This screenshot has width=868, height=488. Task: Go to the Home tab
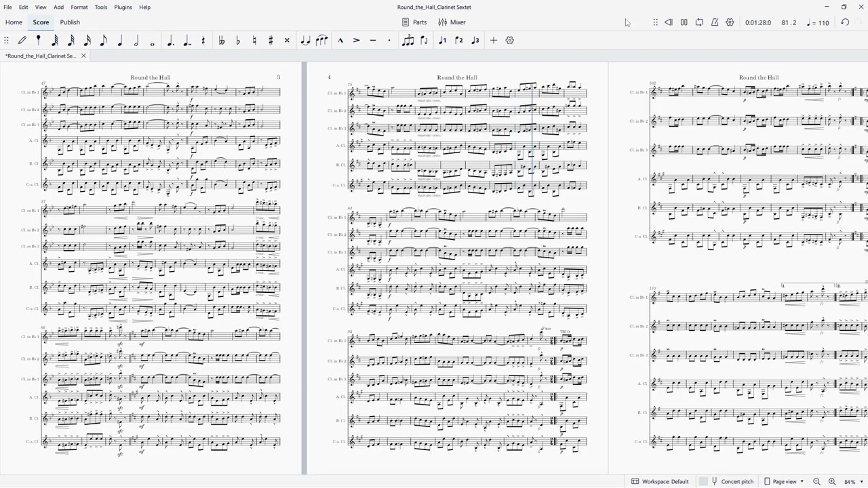point(14,22)
